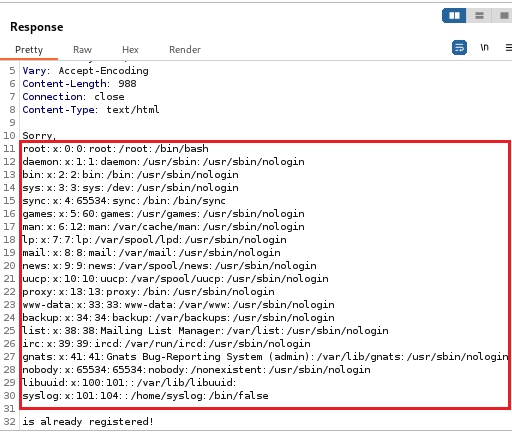Click the 'Sorry,' text on line 10

coord(39,136)
